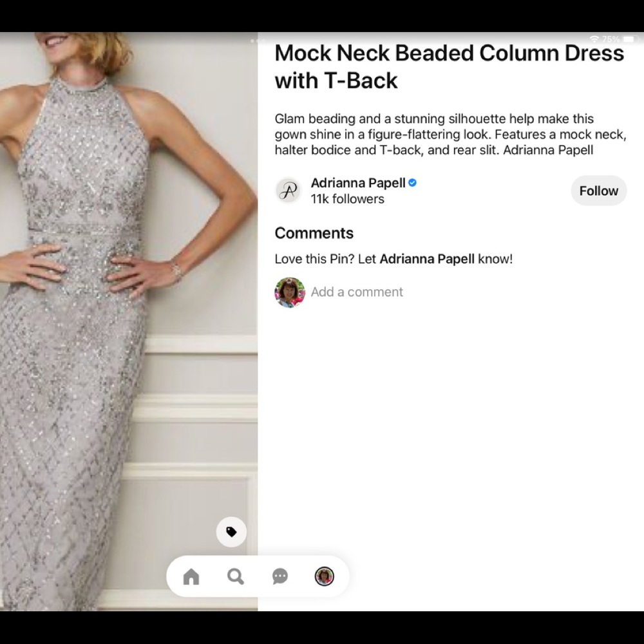Select the Comments section heading
The width and height of the screenshot is (644, 644).
[x=314, y=232]
